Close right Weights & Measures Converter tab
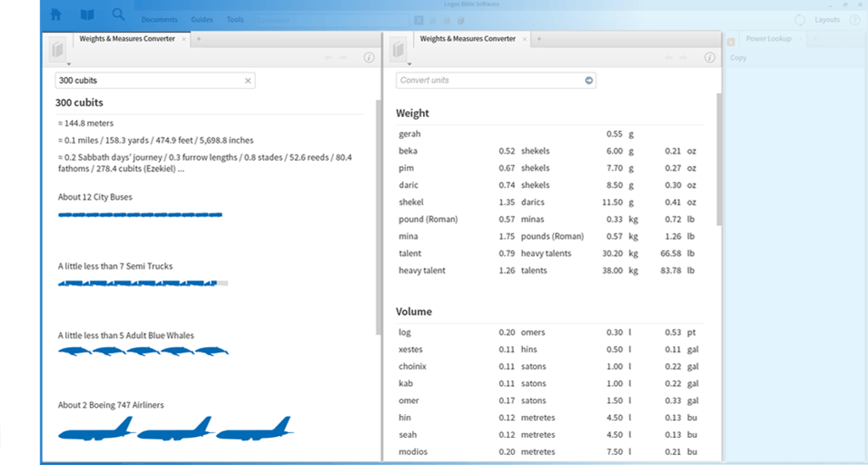This screenshot has height=465, width=868. (524, 39)
